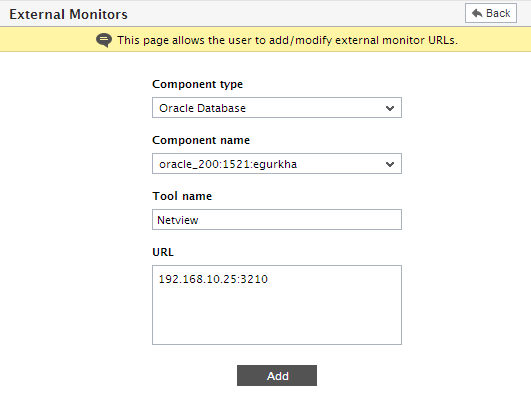Click the Tool name label
The image size is (531, 408).
[x=182, y=196]
